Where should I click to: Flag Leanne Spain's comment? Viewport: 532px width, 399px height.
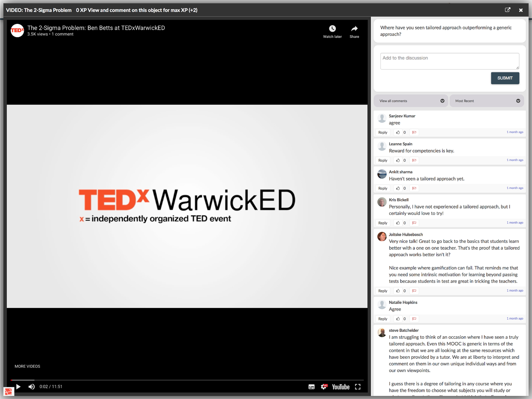[x=414, y=160]
